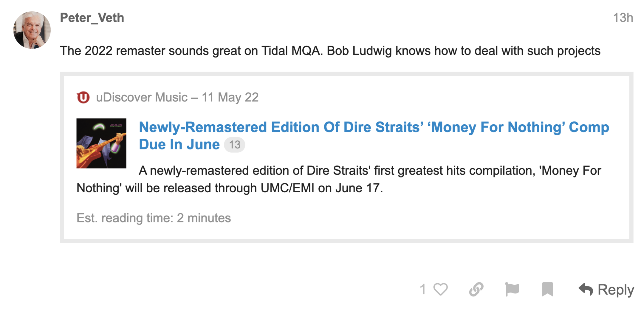The image size is (644, 314).
Task: Open uDiscover Music source link
Action: point(142,97)
